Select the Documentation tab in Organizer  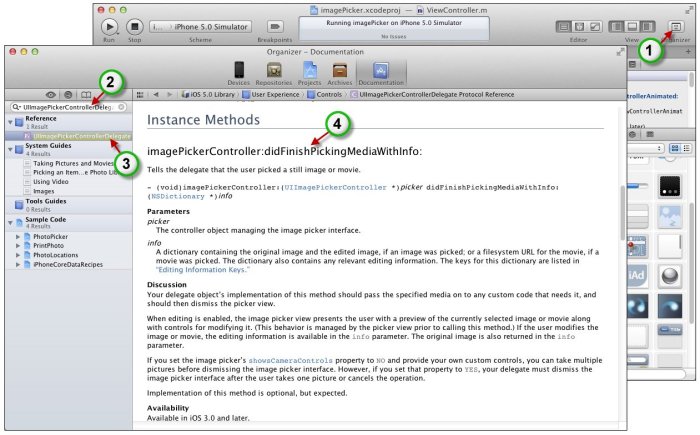(x=381, y=74)
